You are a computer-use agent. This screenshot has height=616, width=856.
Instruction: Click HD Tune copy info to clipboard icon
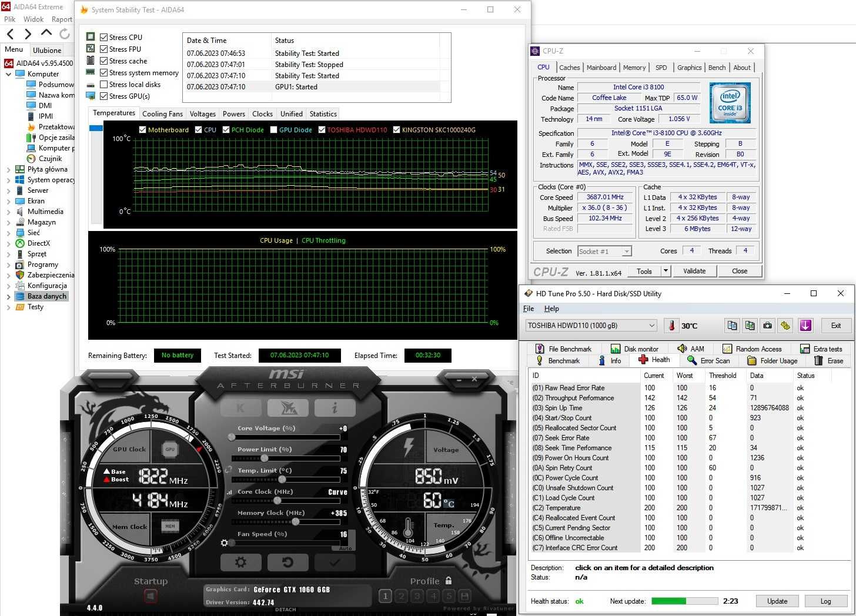point(732,326)
